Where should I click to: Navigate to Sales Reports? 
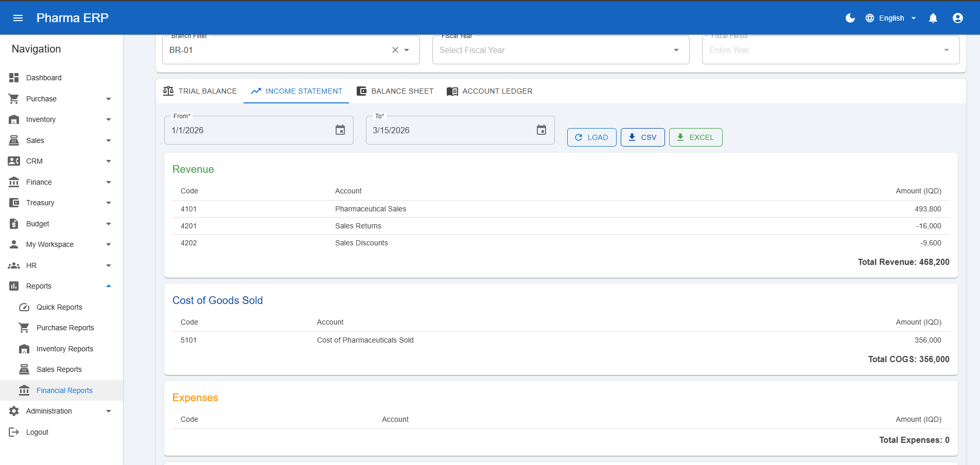[59, 369]
